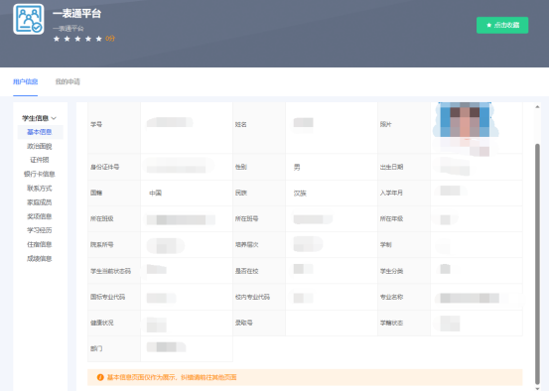Click the 照片 field label

click(x=386, y=124)
